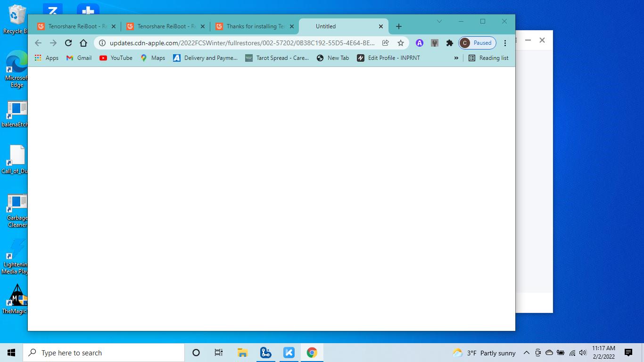Open the Reading list
The image size is (644, 362).
[488, 58]
